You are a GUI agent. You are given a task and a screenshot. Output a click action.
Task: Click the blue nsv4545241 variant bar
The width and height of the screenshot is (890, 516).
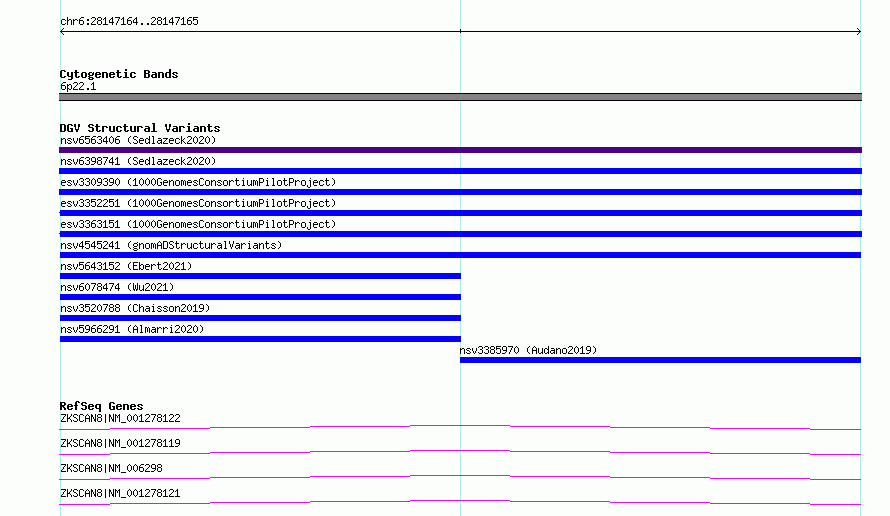460,255
